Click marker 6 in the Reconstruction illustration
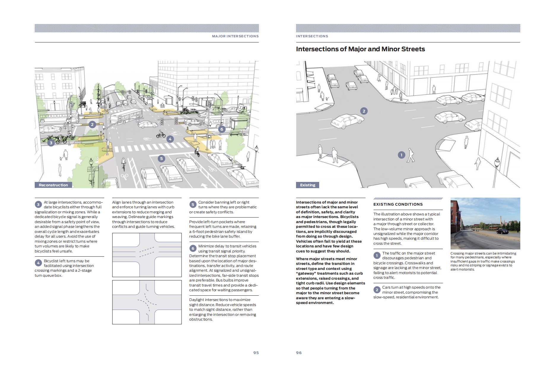 pyautogui.click(x=222, y=129)
